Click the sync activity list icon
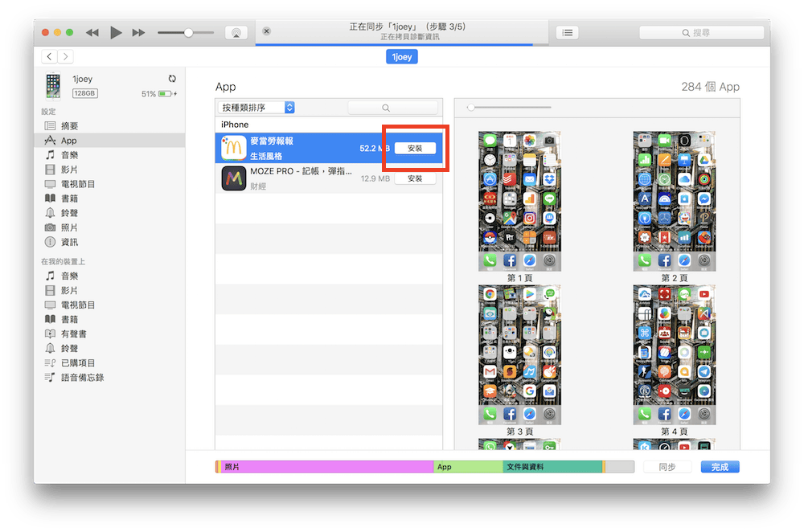Viewport: 804px width, 532px height. point(568,32)
